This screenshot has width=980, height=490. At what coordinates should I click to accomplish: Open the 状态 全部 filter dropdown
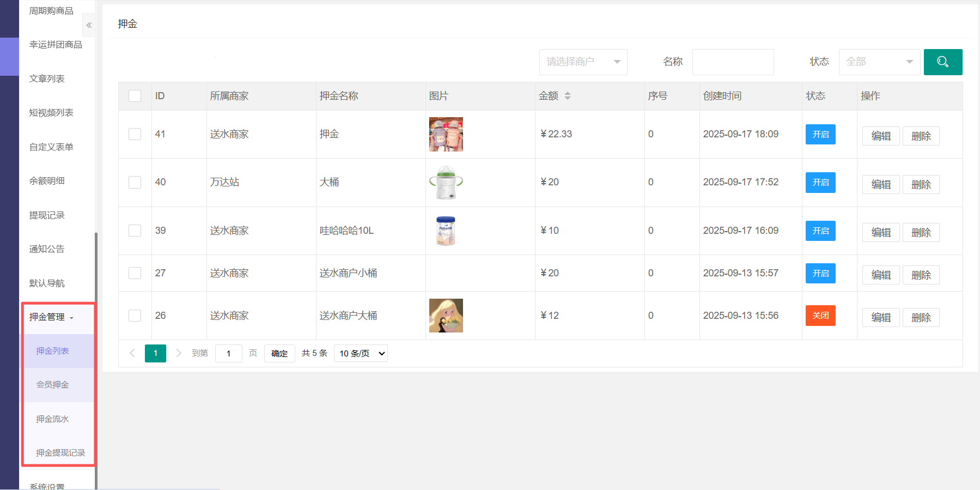[879, 62]
